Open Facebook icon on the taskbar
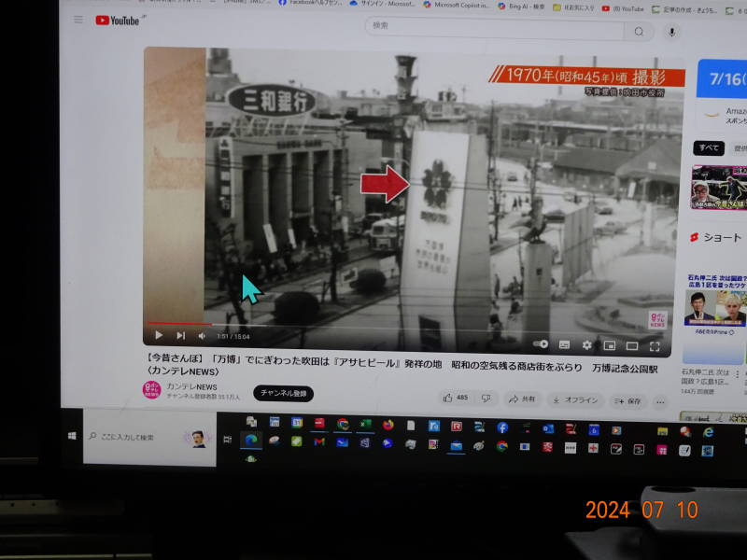 pos(502,427)
